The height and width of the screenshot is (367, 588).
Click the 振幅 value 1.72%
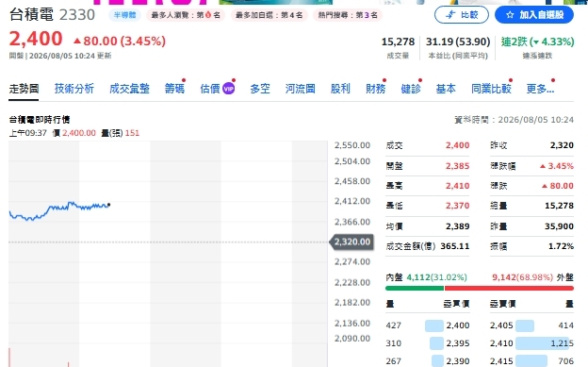[561, 246]
